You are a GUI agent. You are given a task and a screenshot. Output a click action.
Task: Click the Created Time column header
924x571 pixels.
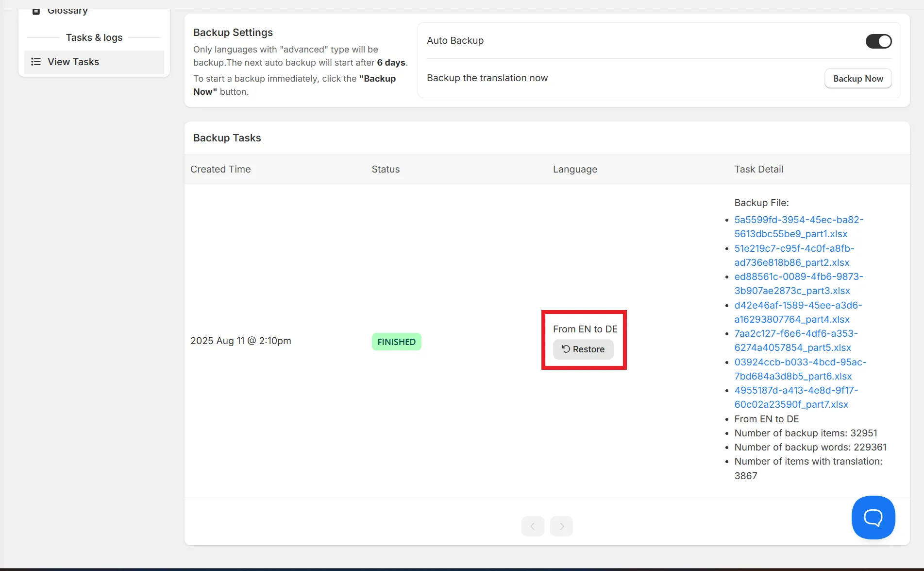pos(220,170)
